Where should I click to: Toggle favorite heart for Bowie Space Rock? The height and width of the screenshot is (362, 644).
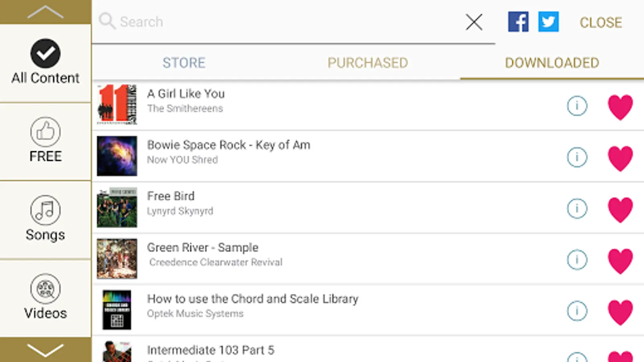click(620, 158)
